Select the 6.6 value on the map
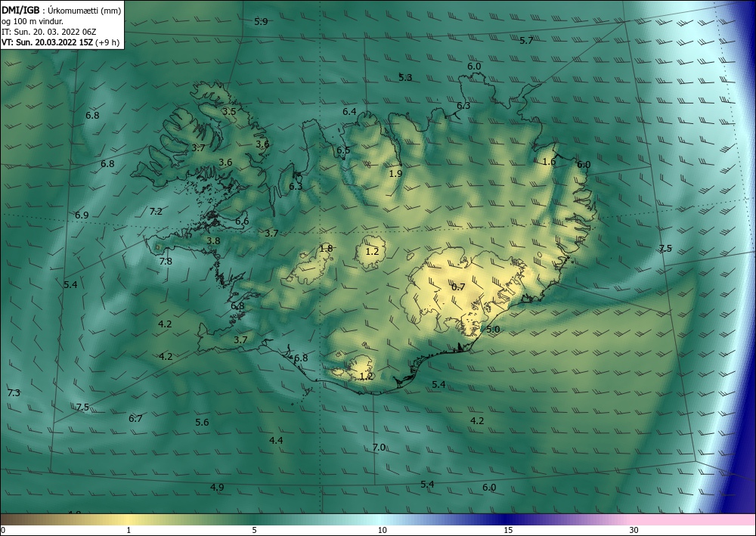This screenshot has width=756, height=536. pos(242,222)
